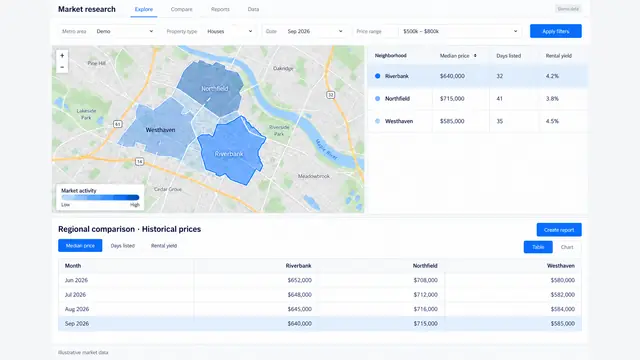Select the Median price metric tab
Screen dimensions: 640x360
(x=80, y=246)
